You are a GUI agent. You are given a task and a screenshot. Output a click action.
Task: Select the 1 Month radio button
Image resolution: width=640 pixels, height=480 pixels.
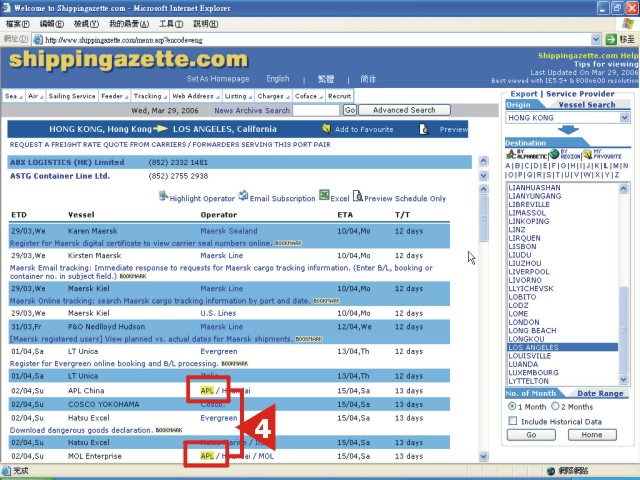[512, 406]
